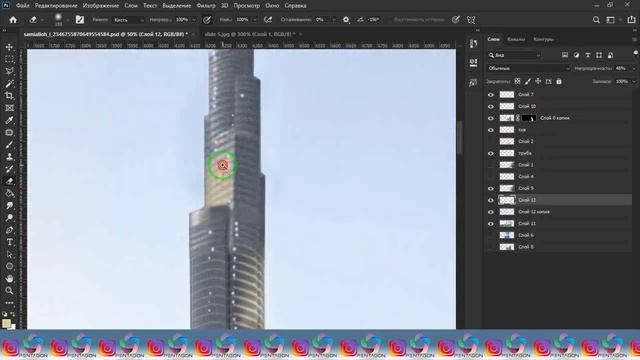Open the search magnifier at top right
Screen dimensions: 640x360
[x=596, y=20]
